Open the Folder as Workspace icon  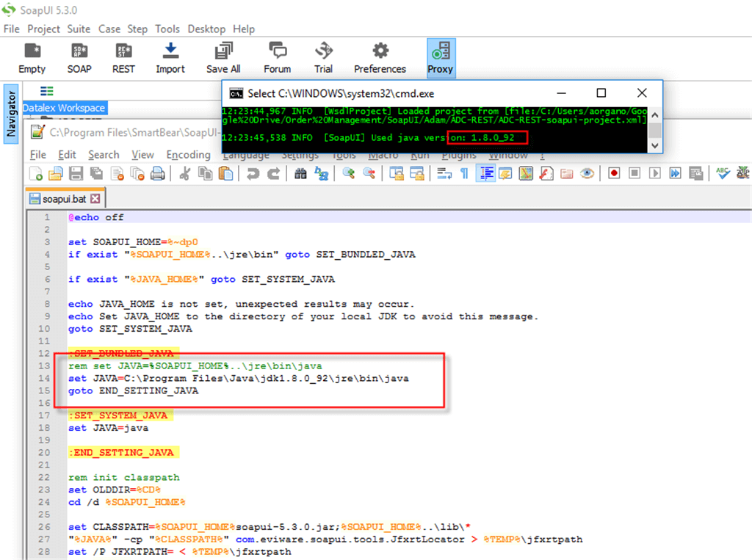(567, 173)
